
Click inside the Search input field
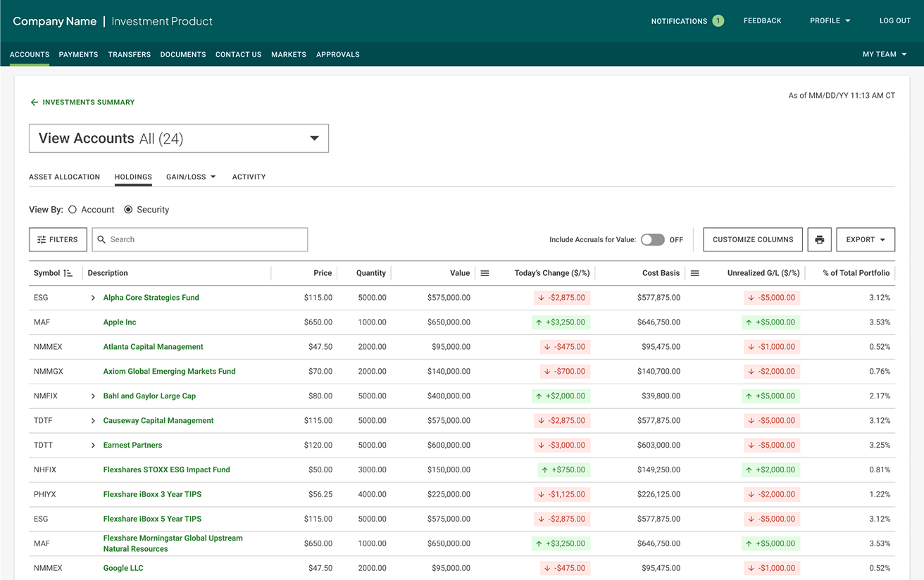pos(200,239)
